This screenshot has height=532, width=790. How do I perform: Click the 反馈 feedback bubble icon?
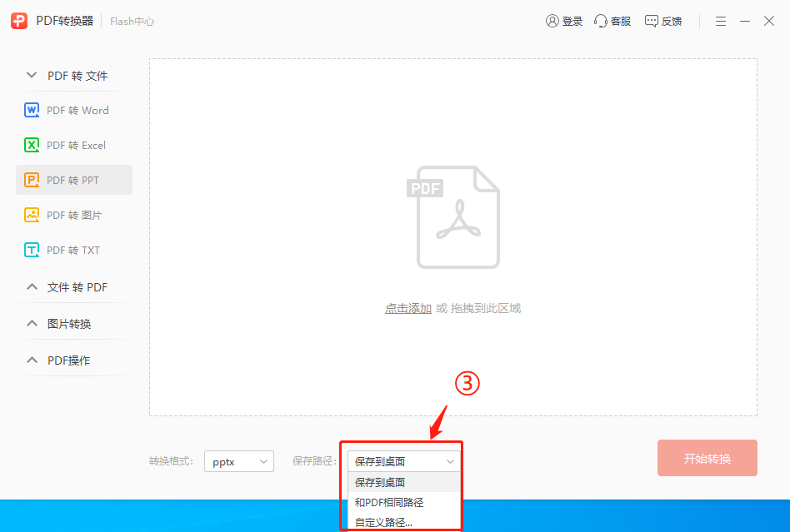pos(651,20)
